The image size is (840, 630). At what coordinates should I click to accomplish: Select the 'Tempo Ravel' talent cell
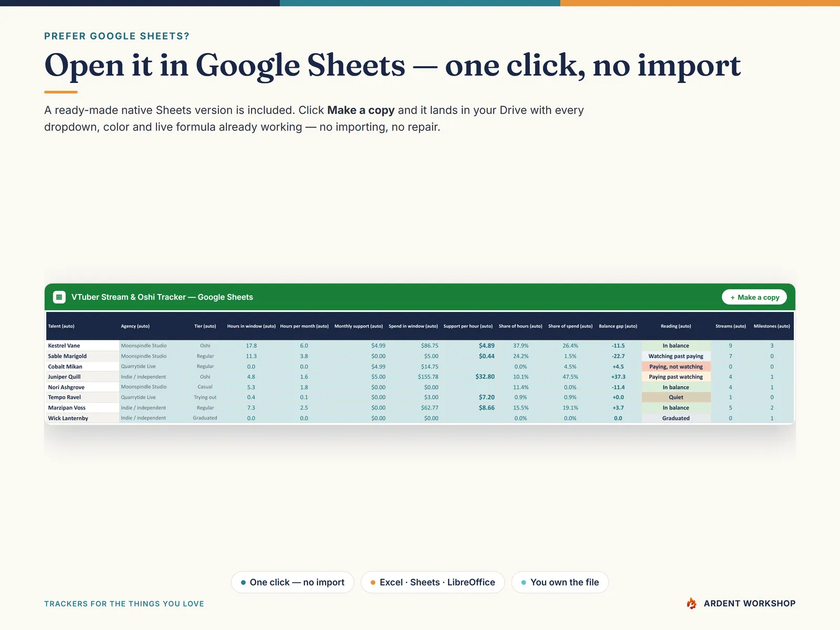(x=83, y=397)
